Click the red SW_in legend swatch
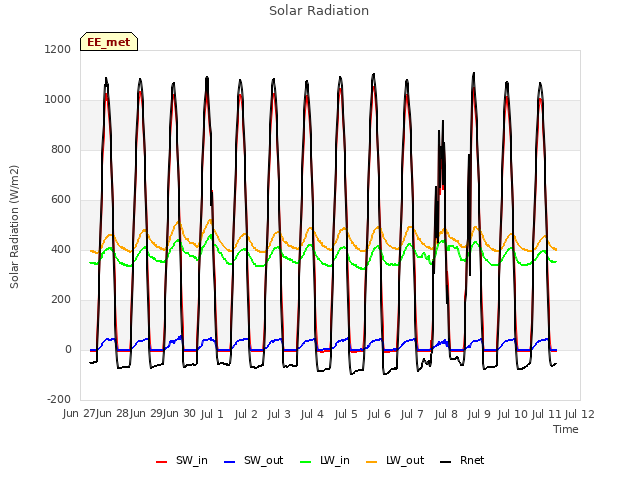 pos(162,462)
